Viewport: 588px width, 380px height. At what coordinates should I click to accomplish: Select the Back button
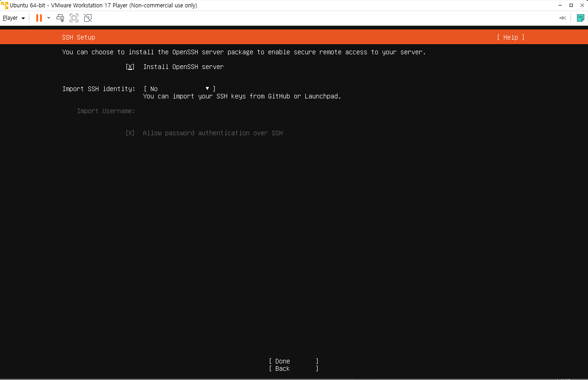pyautogui.click(x=294, y=368)
